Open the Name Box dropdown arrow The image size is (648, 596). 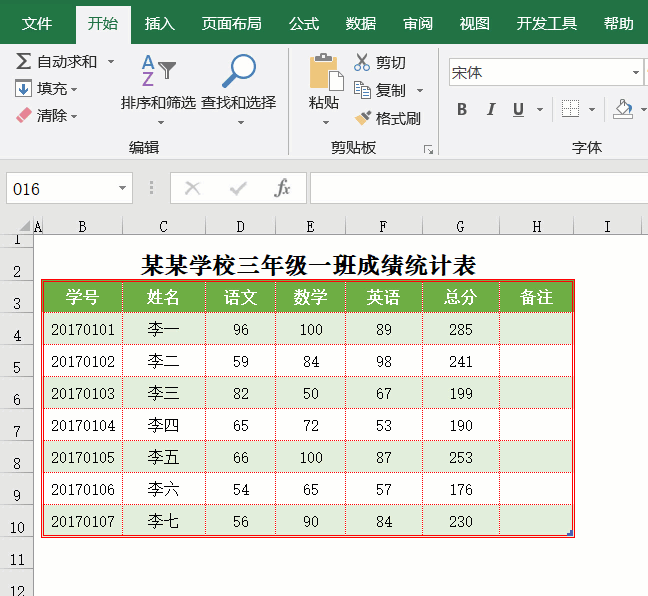point(122,188)
